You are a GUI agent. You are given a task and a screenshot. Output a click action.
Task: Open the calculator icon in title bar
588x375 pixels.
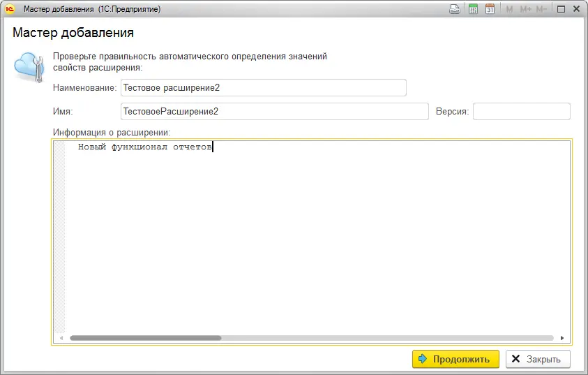473,9
